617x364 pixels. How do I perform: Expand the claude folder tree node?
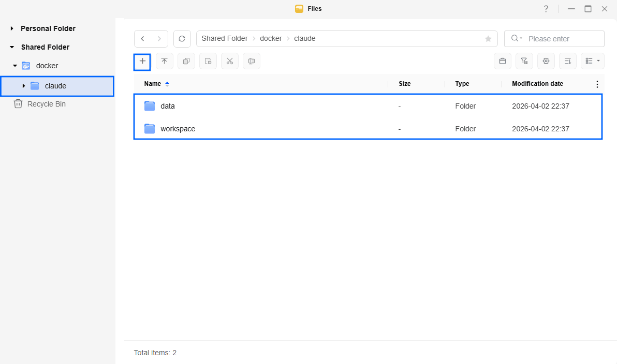click(23, 86)
